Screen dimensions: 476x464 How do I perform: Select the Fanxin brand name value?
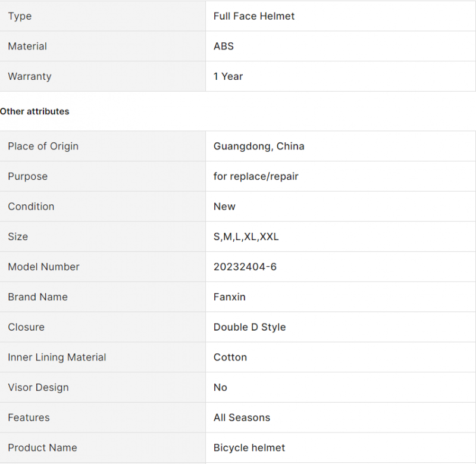229,297
